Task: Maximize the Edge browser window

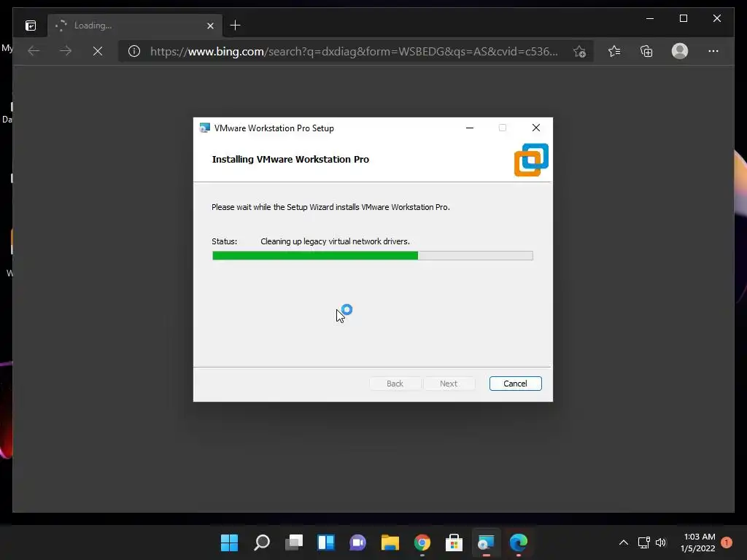Action: [683, 18]
